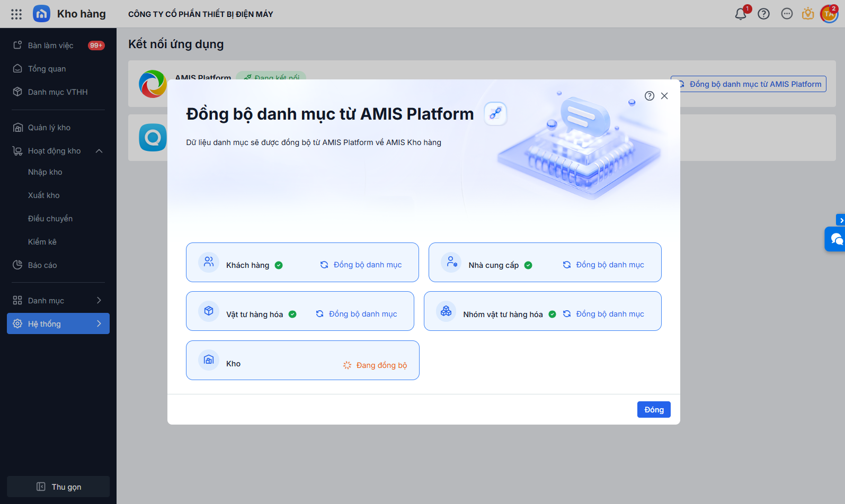
Task: Click the help icon inside the dialog
Action: tap(650, 96)
